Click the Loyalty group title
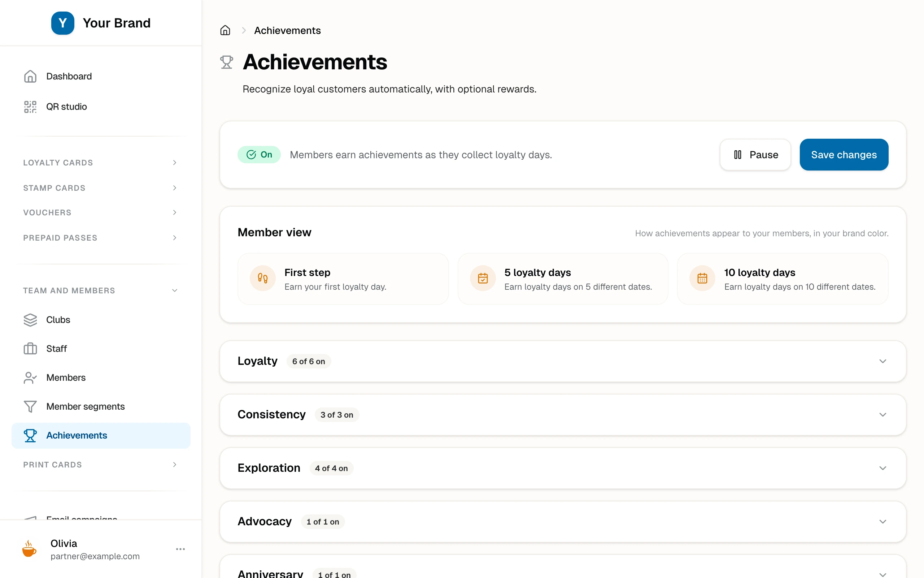924x578 pixels. 257,361
